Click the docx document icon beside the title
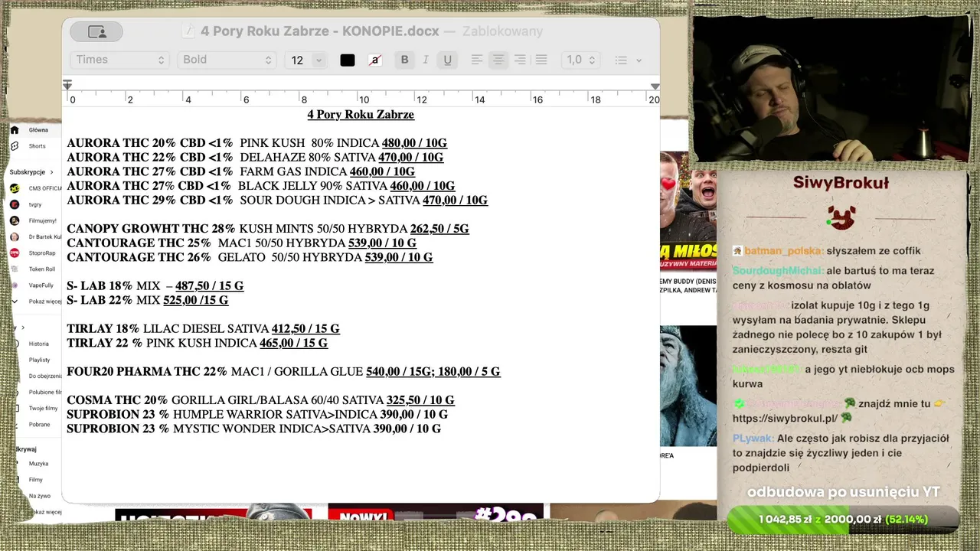The height and width of the screenshot is (551, 980). [x=188, y=31]
